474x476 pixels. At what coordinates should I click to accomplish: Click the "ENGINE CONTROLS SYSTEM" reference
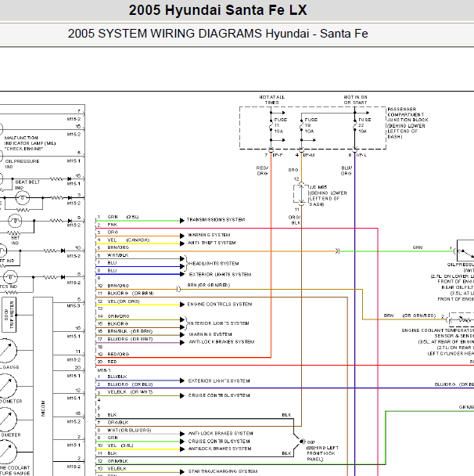(220, 305)
